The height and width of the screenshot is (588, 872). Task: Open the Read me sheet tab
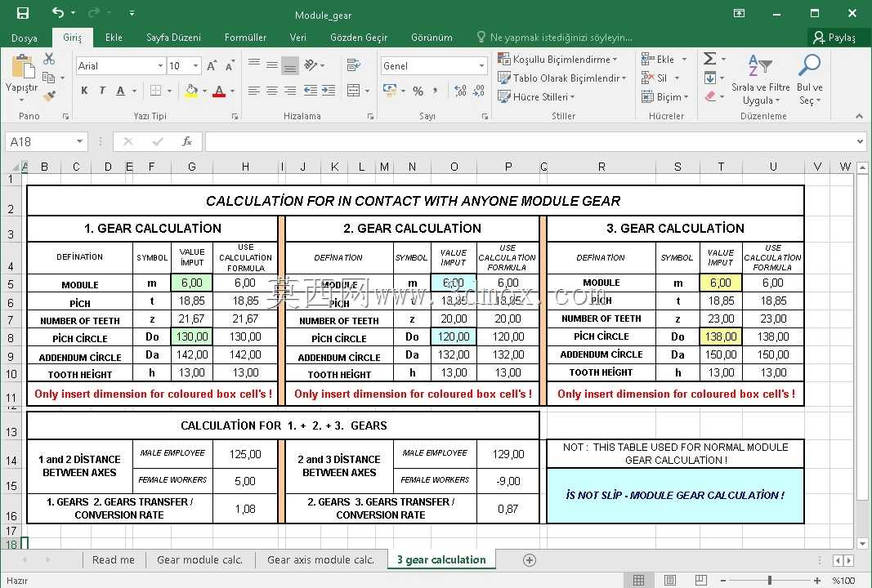point(114,559)
